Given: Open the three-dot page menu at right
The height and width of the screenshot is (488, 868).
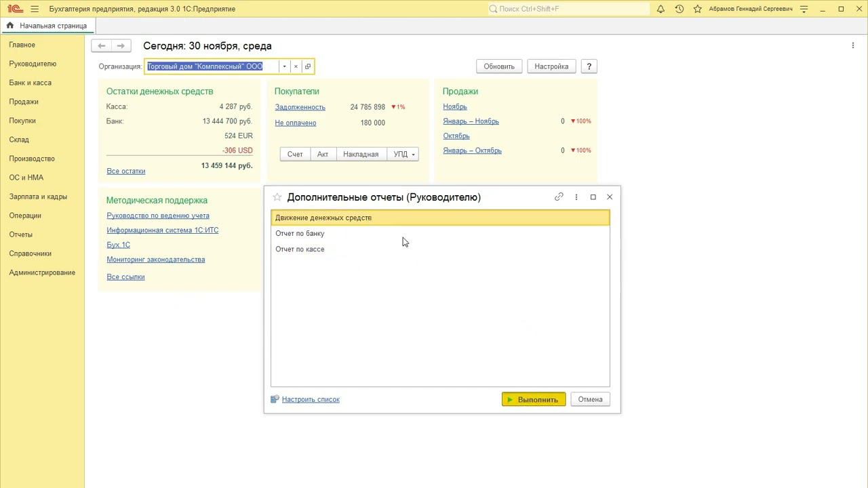Looking at the screenshot, I should (853, 45).
